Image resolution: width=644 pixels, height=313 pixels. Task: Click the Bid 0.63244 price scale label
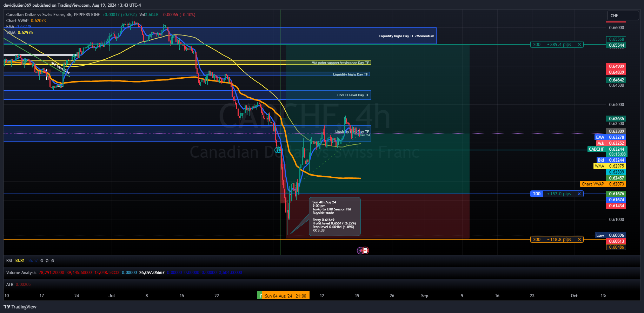pos(611,160)
